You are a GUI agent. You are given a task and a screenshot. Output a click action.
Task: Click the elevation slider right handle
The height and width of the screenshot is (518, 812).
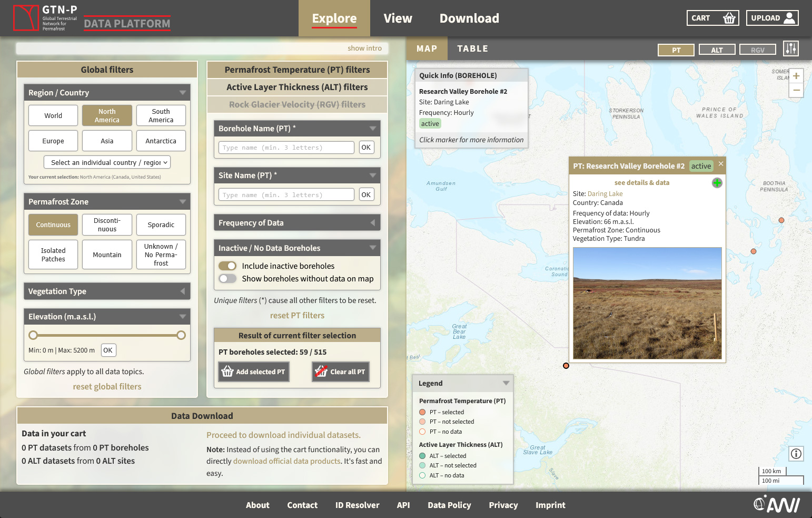pyautogui.click(x=181, y=335)
